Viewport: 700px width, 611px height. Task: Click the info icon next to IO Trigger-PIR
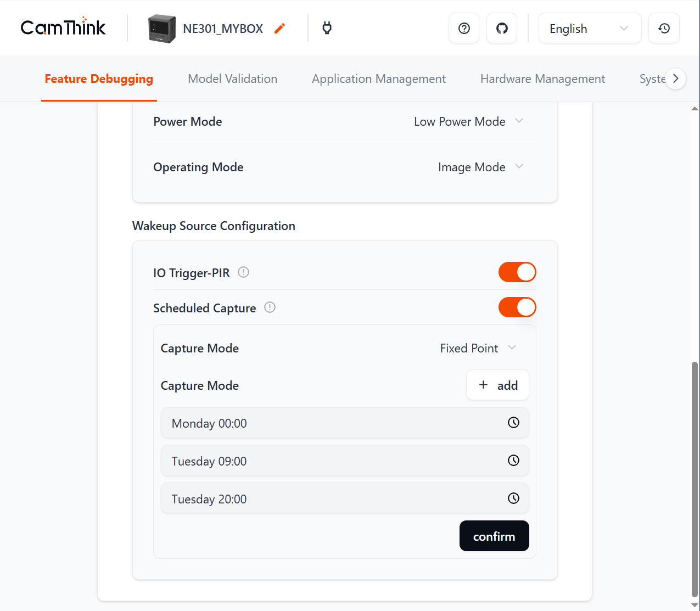243,272
